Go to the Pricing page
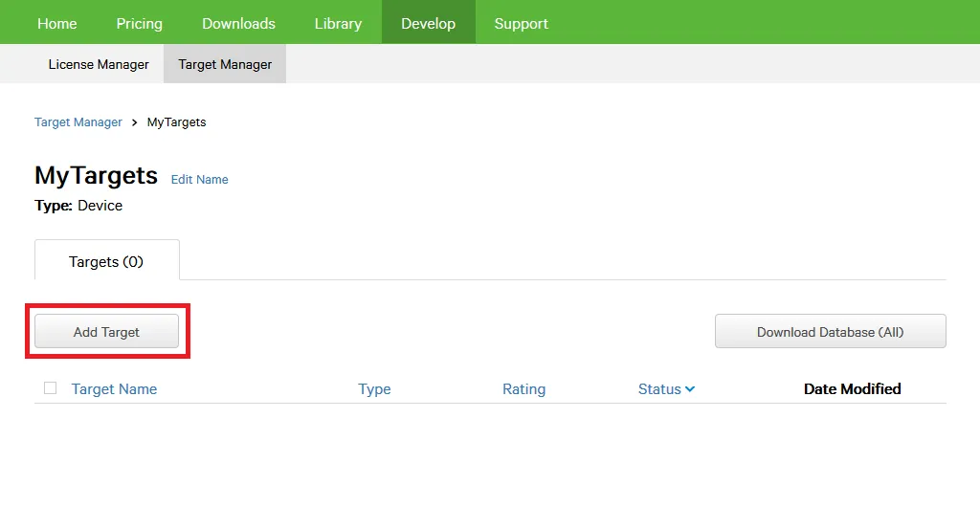Viewport: 980px width, 507px height. pos(139,23)
